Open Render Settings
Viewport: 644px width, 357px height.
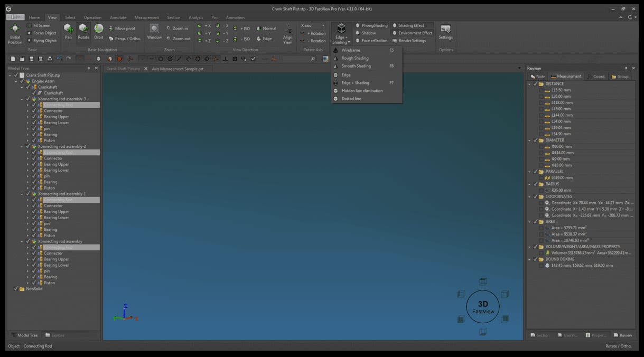409,41
